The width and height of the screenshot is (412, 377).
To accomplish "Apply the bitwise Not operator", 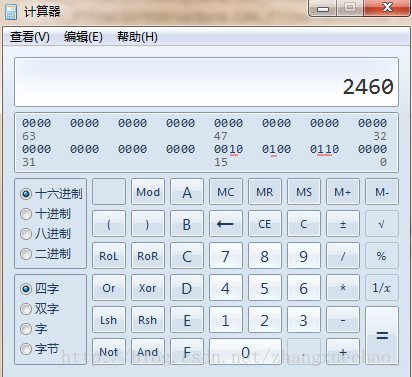I will 109,352.
